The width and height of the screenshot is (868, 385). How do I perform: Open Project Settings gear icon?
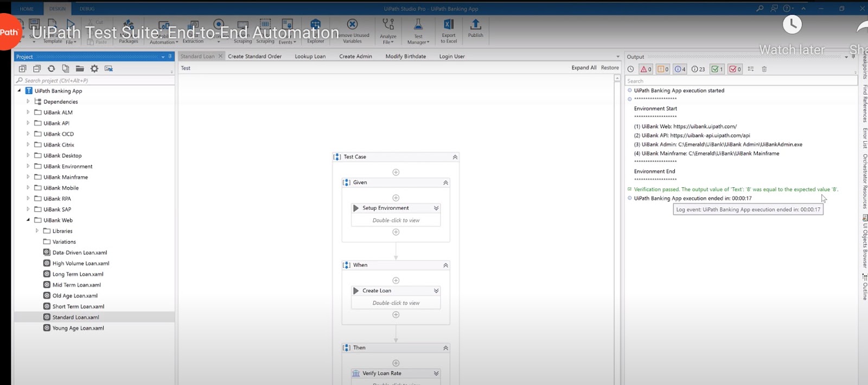pos(94,68)
